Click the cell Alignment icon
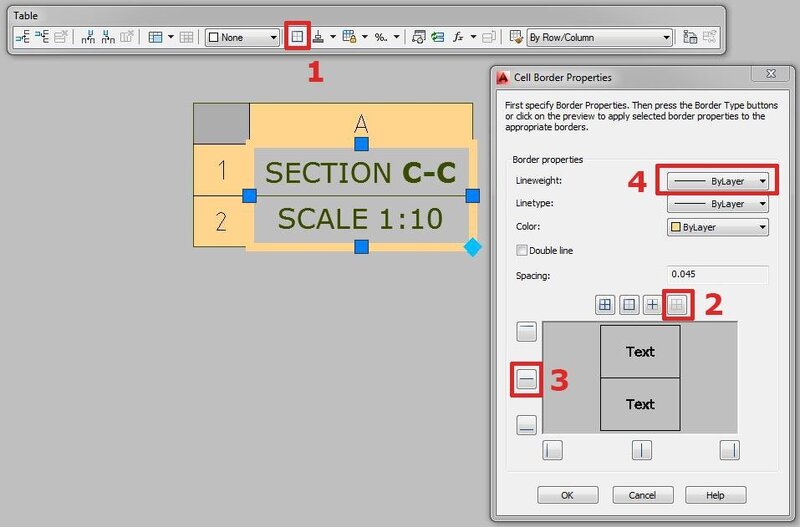Viewport: 800px width, 527px height. pyautogui.click(x=318, y=37)
